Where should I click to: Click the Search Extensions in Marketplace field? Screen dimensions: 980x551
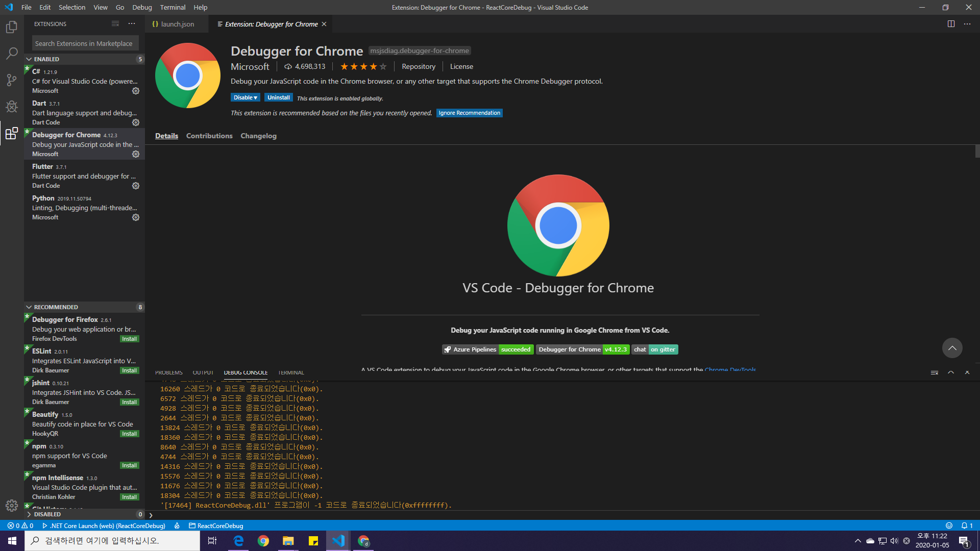coord(85,43)
